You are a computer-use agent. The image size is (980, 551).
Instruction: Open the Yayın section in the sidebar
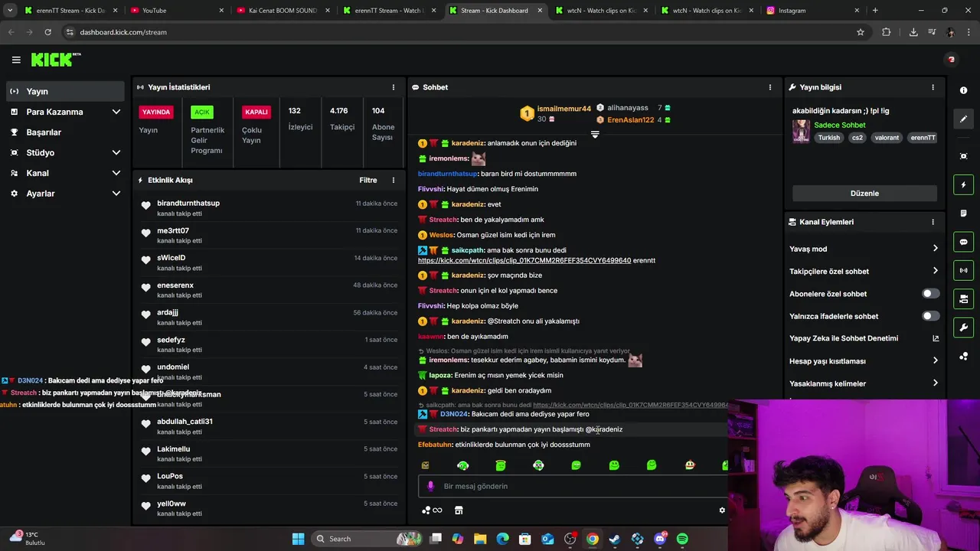[x=66, y=91]
